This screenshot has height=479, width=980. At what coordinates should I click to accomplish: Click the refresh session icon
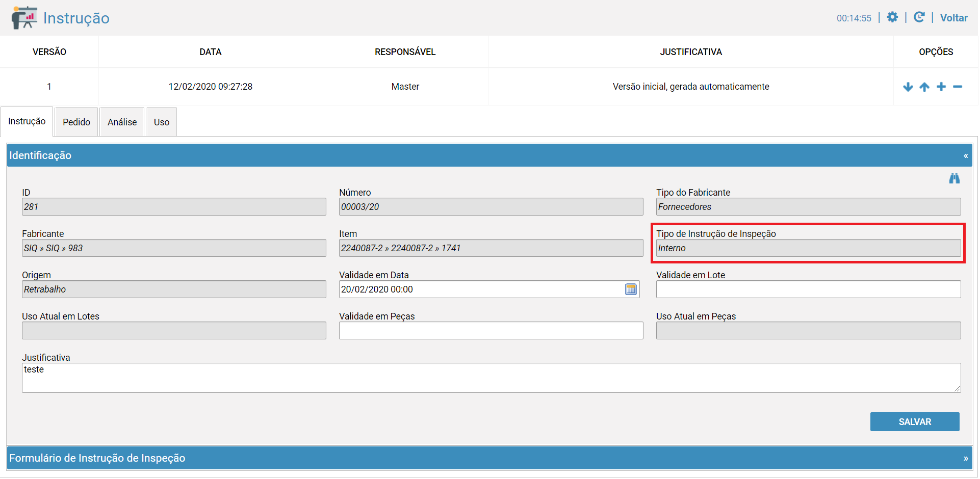919,17
